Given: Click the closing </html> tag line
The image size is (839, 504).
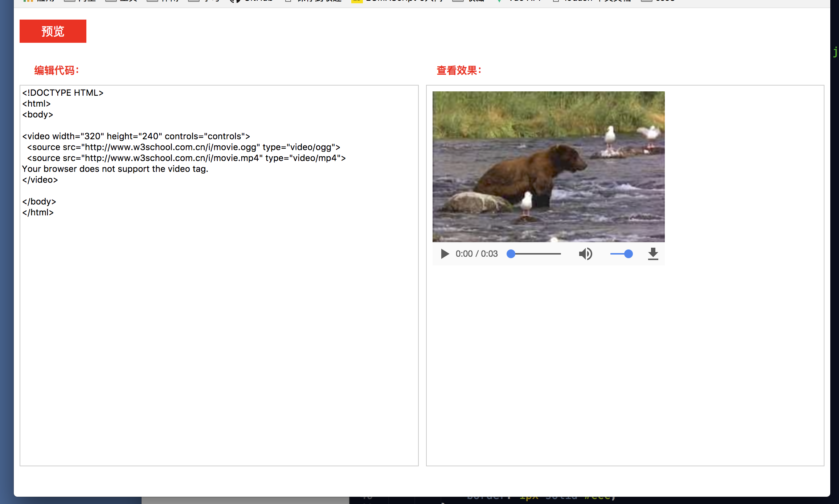Looking at the screenshot, I should click(38, 212).
